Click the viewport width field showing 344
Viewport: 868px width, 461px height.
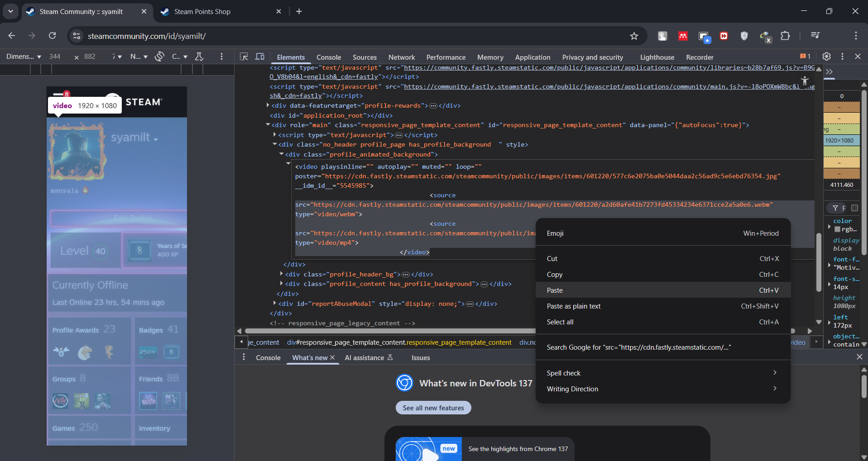pos(55,57)
